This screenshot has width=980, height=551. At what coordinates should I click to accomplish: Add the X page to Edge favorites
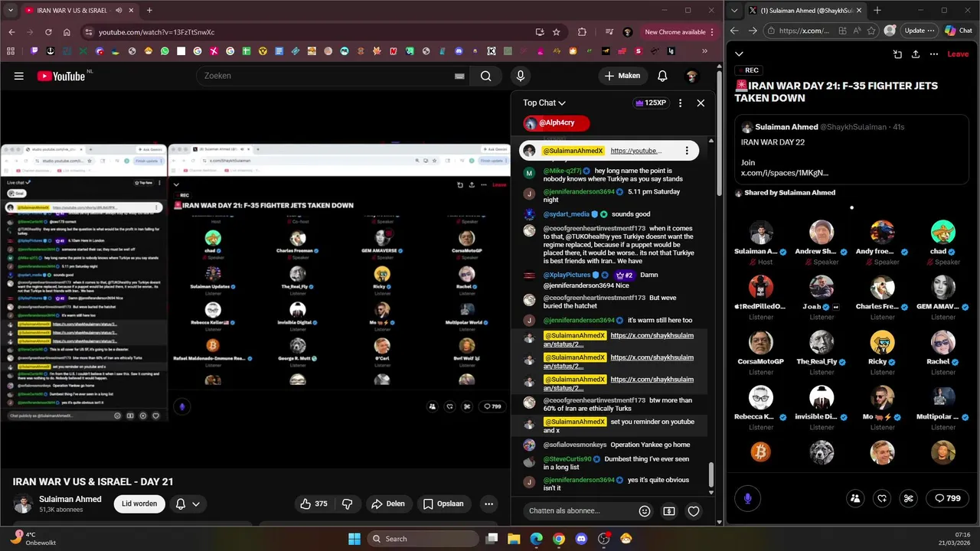point(872,31)
